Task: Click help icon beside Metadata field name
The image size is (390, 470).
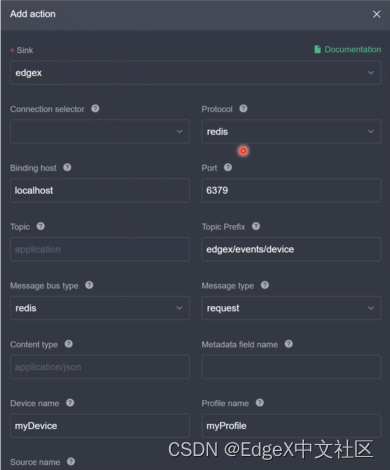Action: (x=289, y=344)
